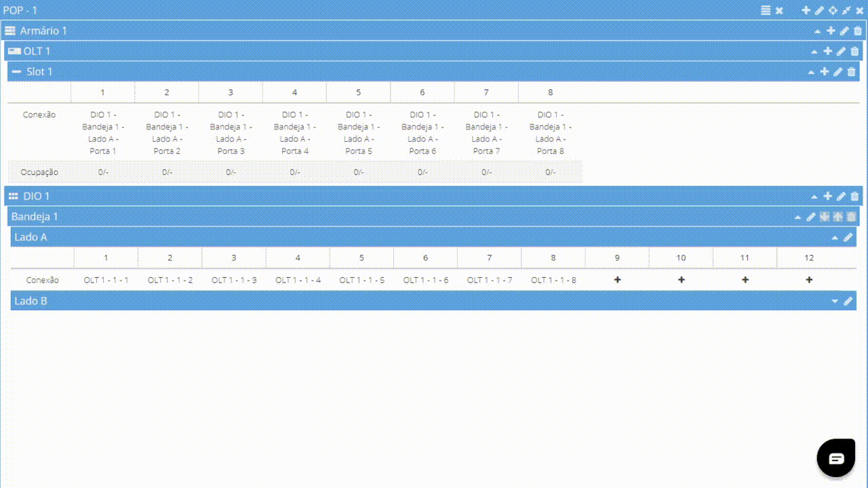Click the Slot 1 Porta 1 connection cell
868x488 pixels.
pos(103,133)
